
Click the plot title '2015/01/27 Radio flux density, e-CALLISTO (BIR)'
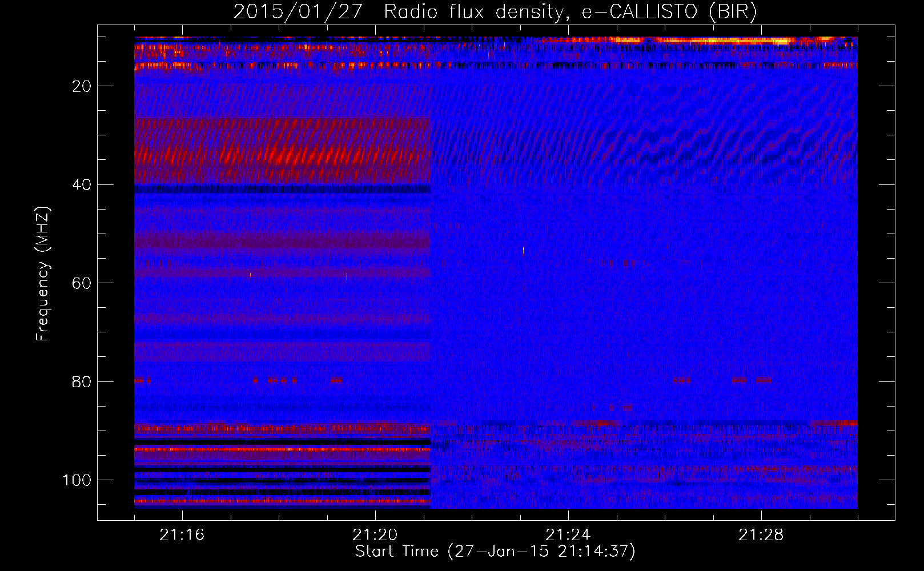(495, 12)
